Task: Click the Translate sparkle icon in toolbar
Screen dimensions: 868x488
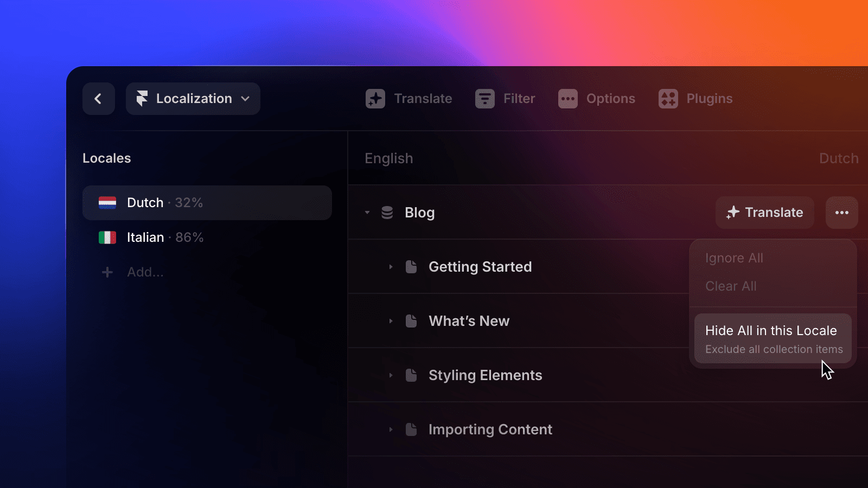Action: (x=375, y=99)
